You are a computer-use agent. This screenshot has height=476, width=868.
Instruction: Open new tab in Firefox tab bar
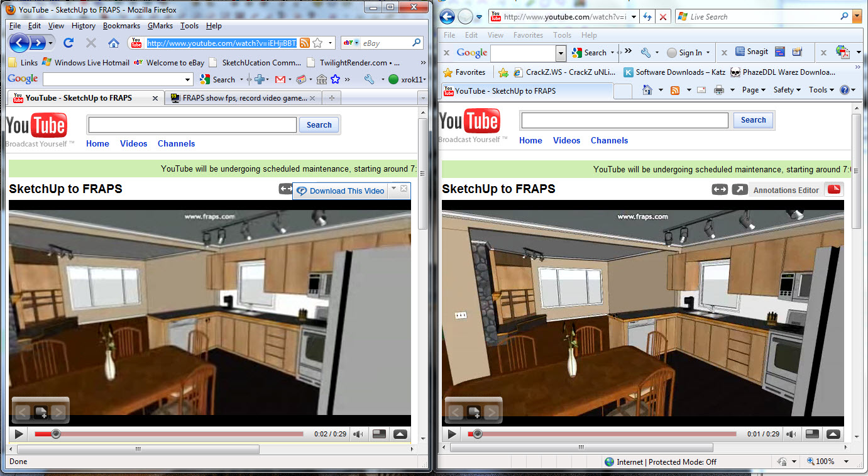332,98
